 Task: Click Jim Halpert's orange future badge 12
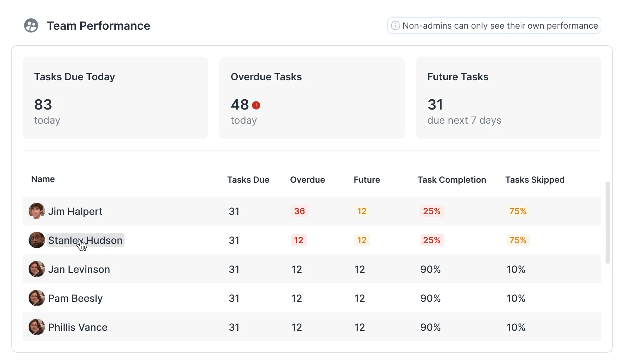tap(362, 211)
